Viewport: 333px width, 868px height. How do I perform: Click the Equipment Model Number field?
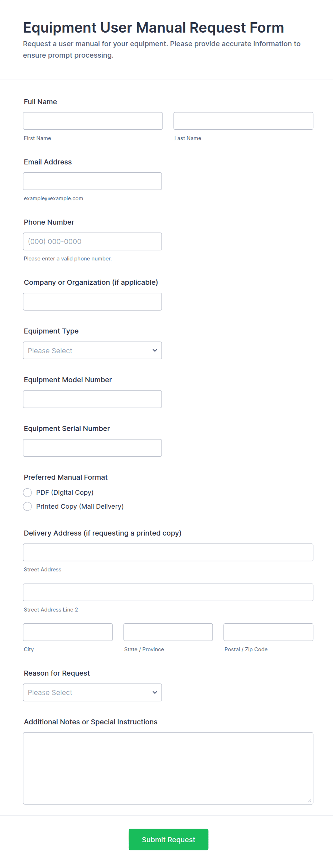[x=92, y=399]
